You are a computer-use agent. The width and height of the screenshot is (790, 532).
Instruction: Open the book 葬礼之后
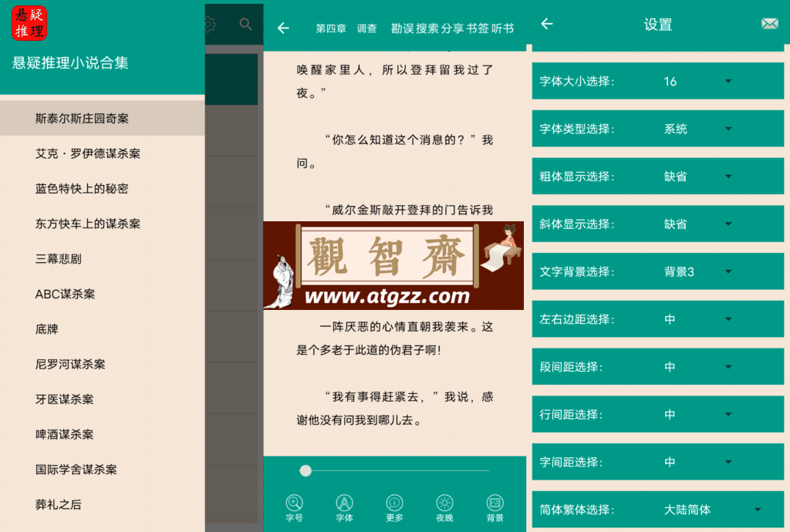click(x=103, y=504)
